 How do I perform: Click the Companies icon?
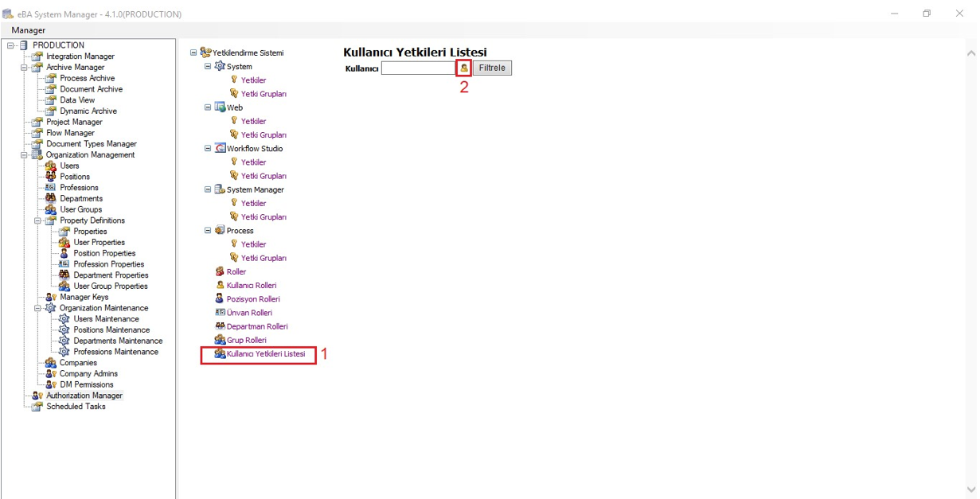pos(50,363)
